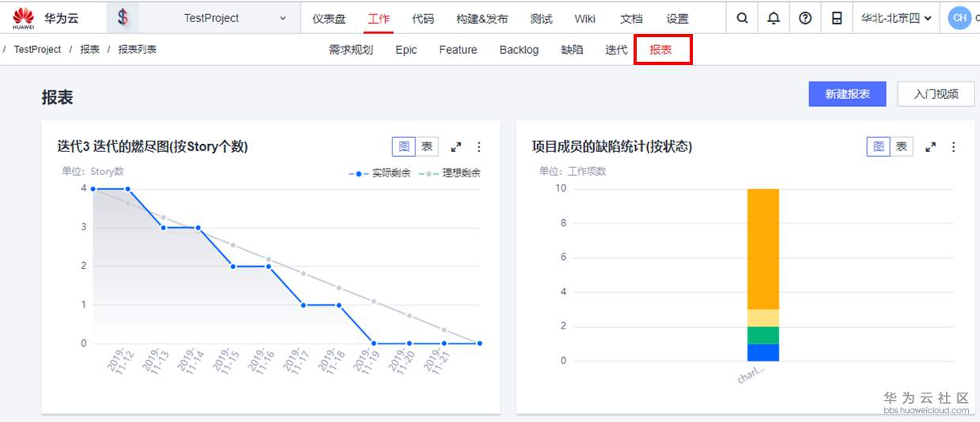Click the search magnifier icon
The width and height of the screenshot is (980, 422).
tap(742, 18)
